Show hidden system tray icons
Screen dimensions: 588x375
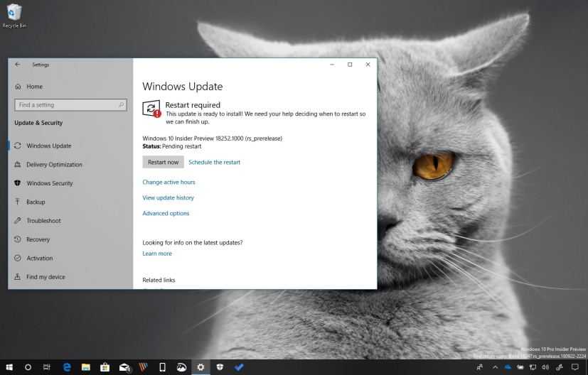point(495,367)
